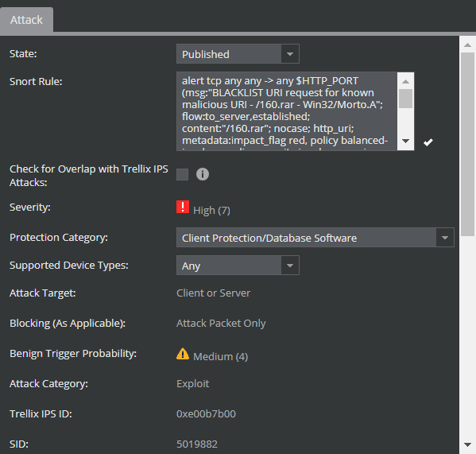This screenshot has height=454, width=476.
Task: Click the Medium (4) probability text
Action: point(221,357)
